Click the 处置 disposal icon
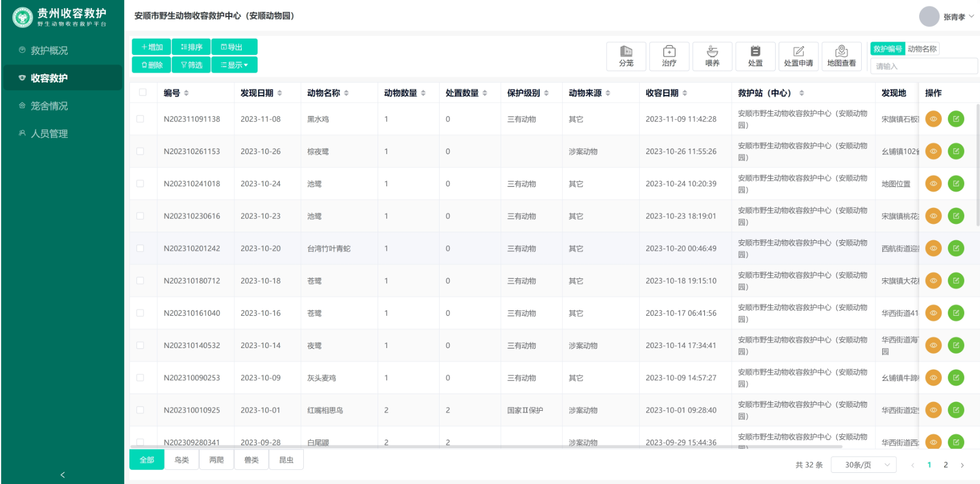This screenshot has height=484, width=980. pos(755,56)
